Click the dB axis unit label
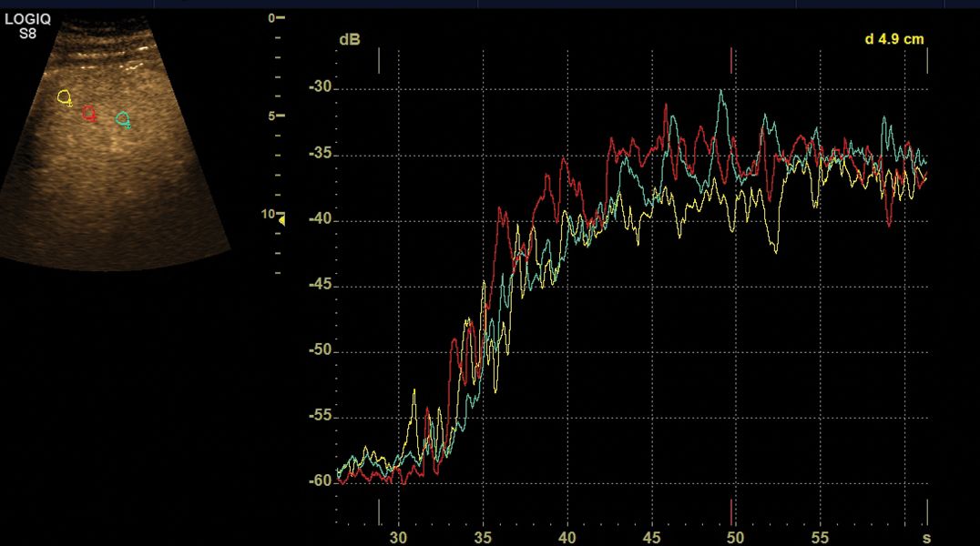 [x=348, y=40]
